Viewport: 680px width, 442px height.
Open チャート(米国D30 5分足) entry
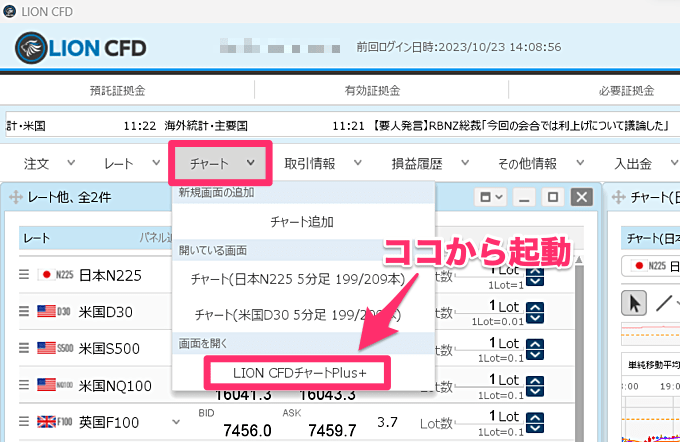coord(298,314)
